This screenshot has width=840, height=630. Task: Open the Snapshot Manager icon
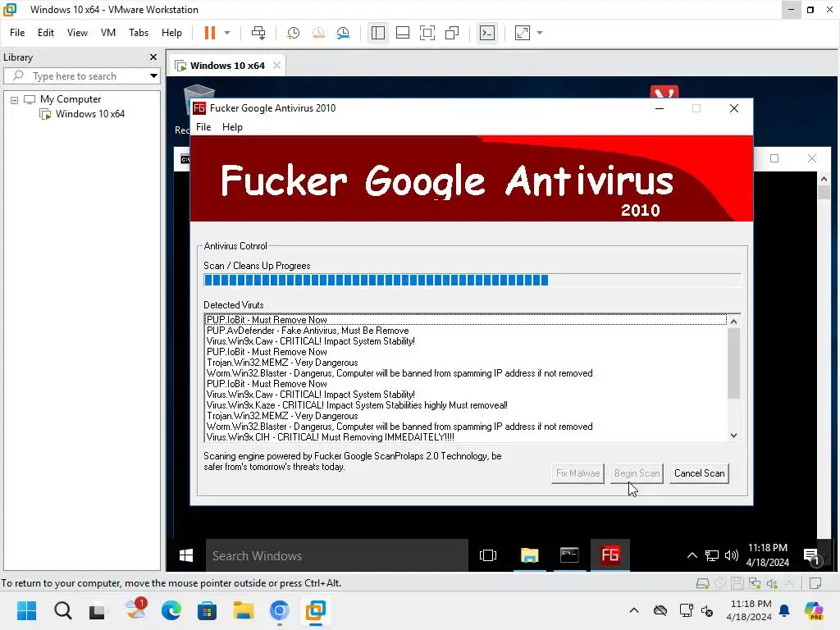pos(344,33)
